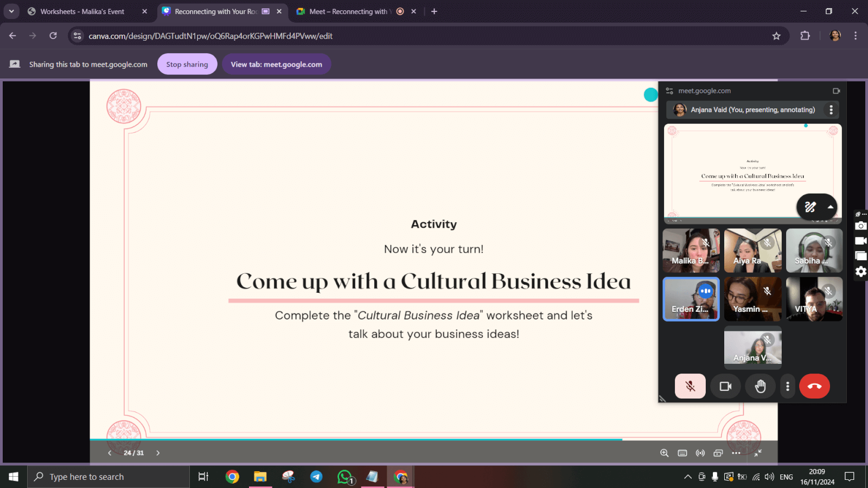Open Windows notification center
The height and width of the screenshot is (488, 868).
click(x=850, y=477)
